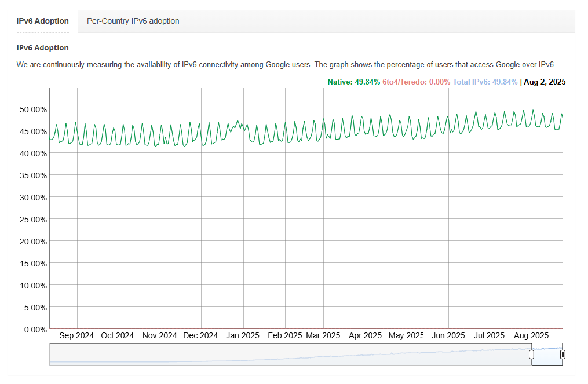Image resolution: width=588 pixels, height=384 pixels.
Task: Click the selected range window in overview strip
Action: tap(547, 355)
